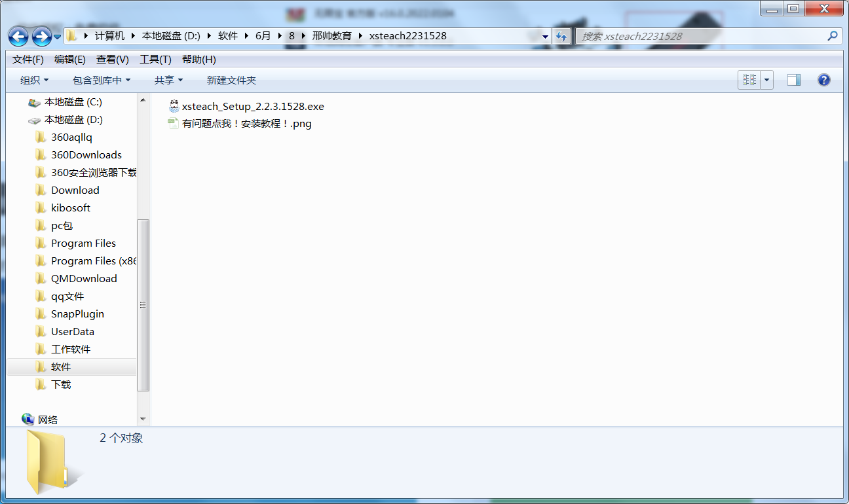The width and height of the screenshot is (849, 504).
Task: Select 邢帅教育 in the address breadcrumb
Action: 331,36
